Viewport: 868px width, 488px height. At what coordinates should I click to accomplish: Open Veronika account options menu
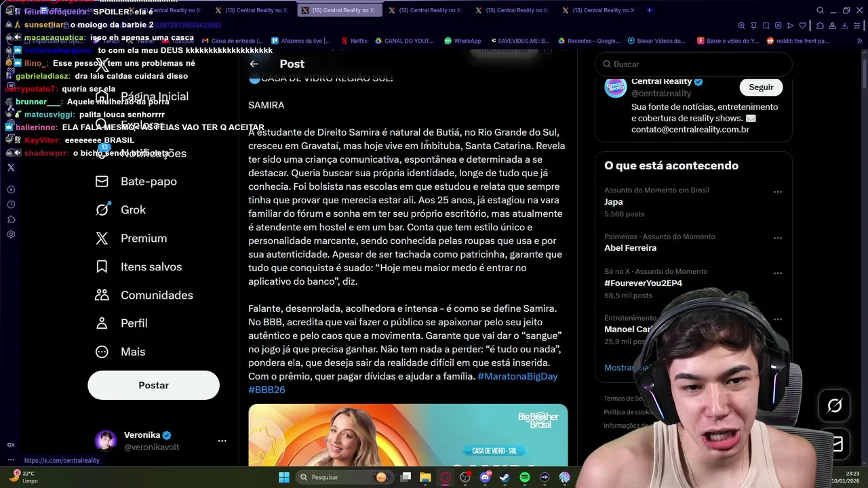pos(222,441)
